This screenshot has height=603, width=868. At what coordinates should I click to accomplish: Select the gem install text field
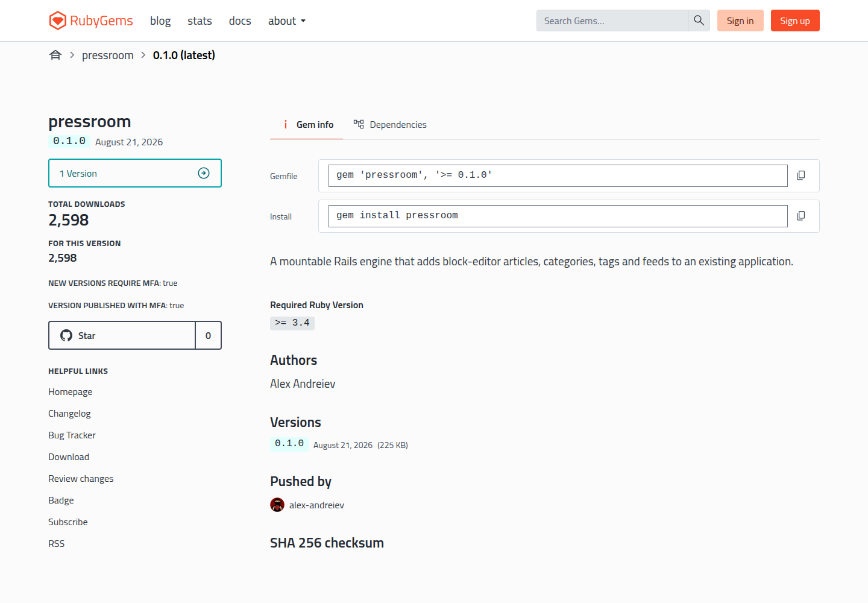tap(558, 216)
